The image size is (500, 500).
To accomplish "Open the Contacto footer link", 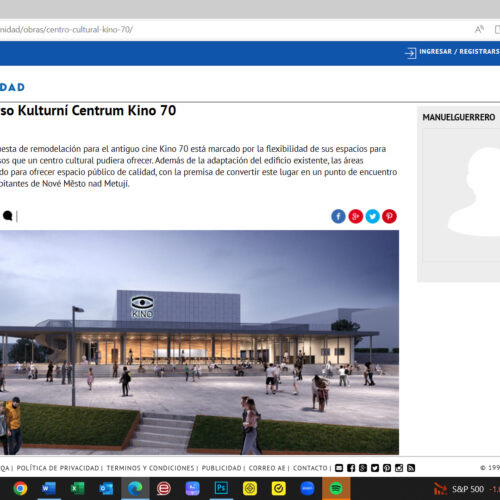I will pyautogui.click(x=310, y=468).
